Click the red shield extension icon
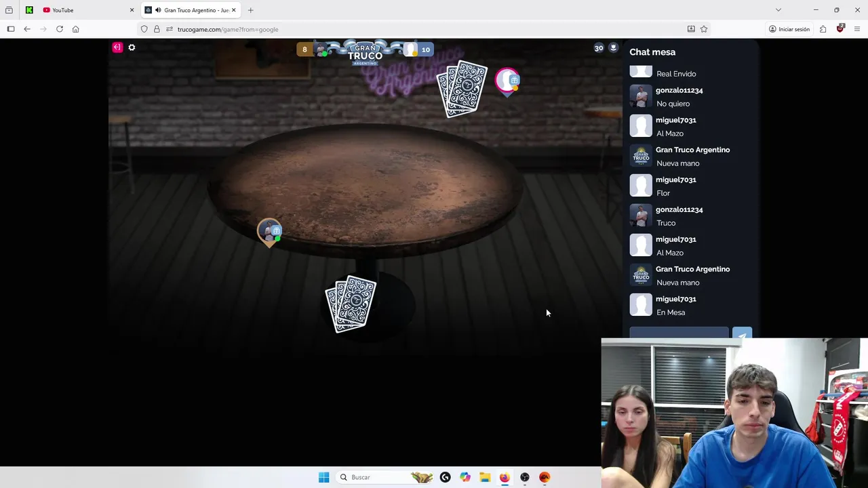 tap(840, 28)
